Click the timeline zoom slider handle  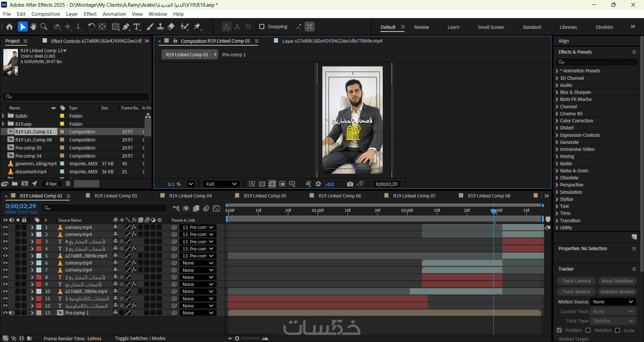[x=237, y=338]
